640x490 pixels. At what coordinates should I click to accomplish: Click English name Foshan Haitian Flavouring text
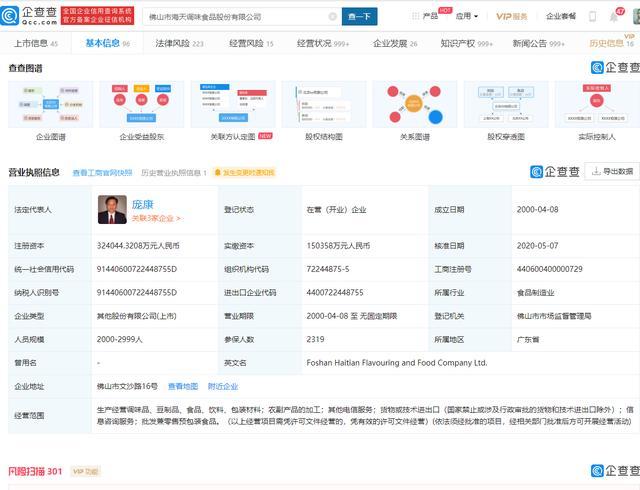[x=397, y=363]
